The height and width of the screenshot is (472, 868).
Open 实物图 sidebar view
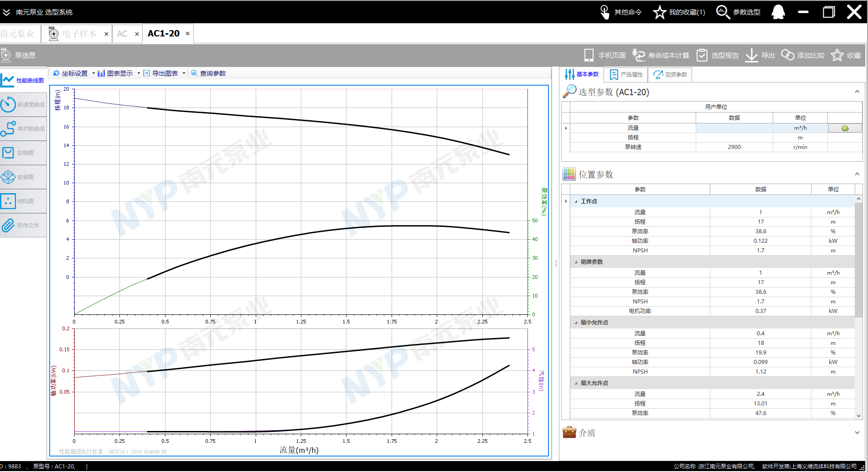click(23, 153)
